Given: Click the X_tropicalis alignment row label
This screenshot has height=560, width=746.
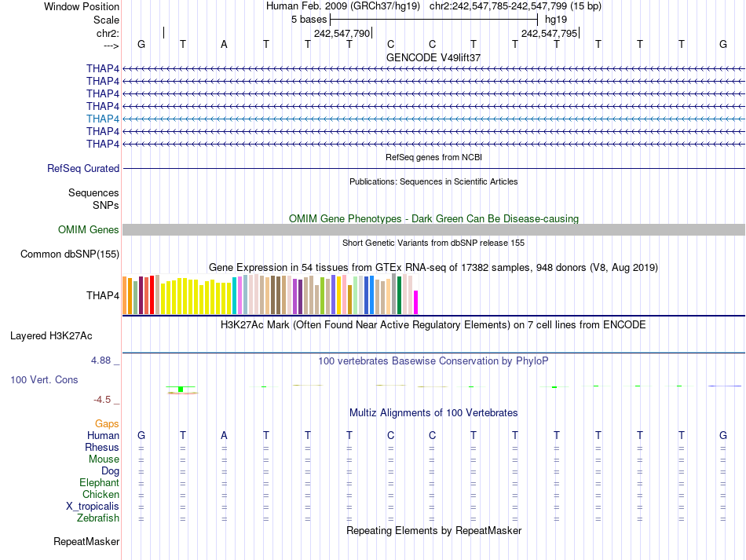Looking at the screenshot, I should tap(93, 507).
